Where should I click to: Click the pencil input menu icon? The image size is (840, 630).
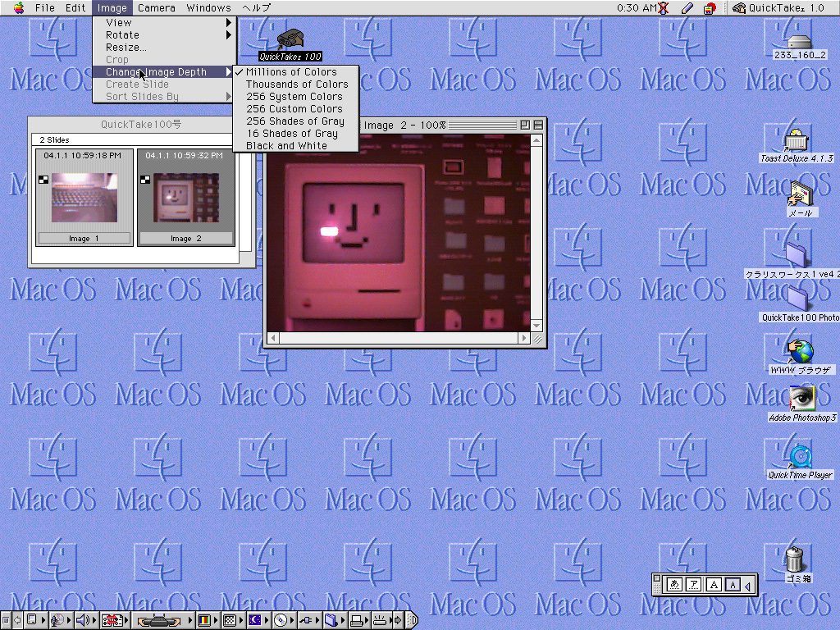(687, 8)
